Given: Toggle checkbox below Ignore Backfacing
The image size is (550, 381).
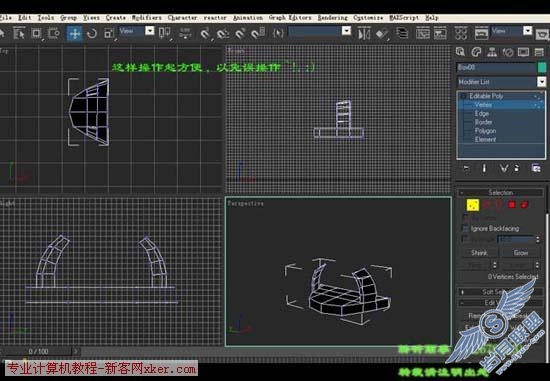Looking at the screenshot, I should [465, 239].
